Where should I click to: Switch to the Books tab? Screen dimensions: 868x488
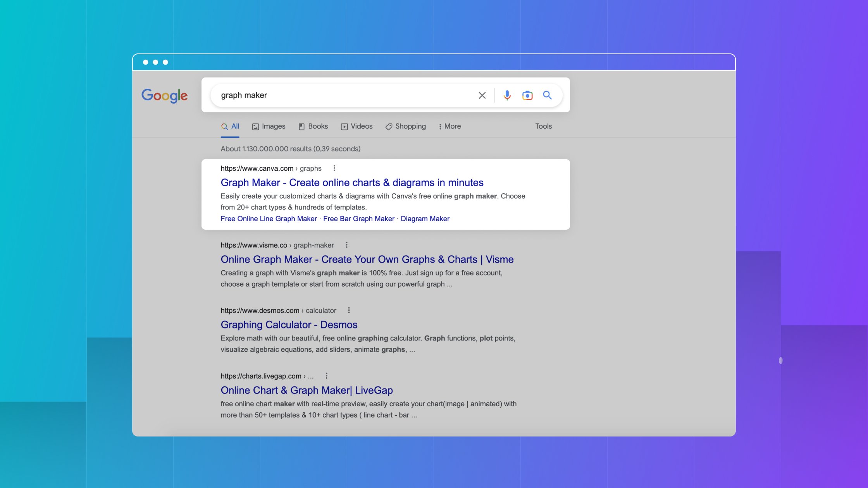point(313,126)
